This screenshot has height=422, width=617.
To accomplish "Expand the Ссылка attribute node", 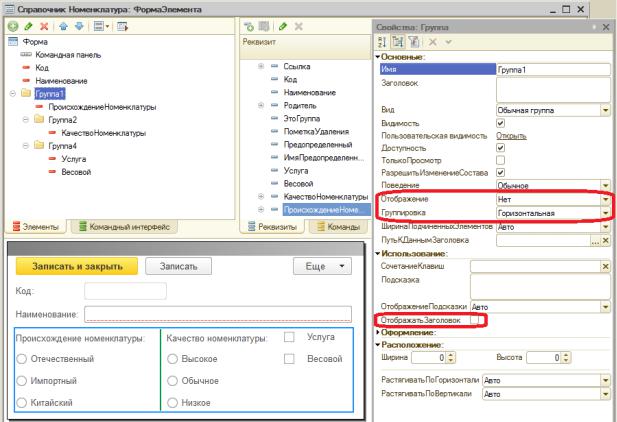I will (x=261, y=66).
